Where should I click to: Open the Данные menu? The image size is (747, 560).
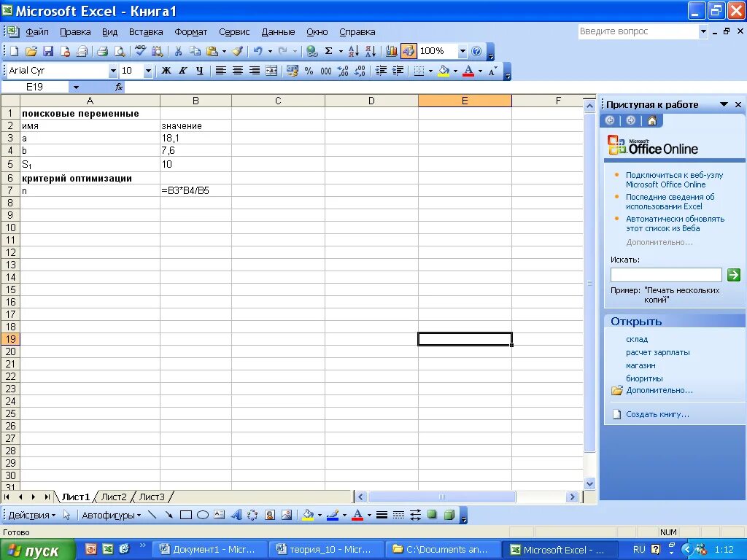point(278,32)
